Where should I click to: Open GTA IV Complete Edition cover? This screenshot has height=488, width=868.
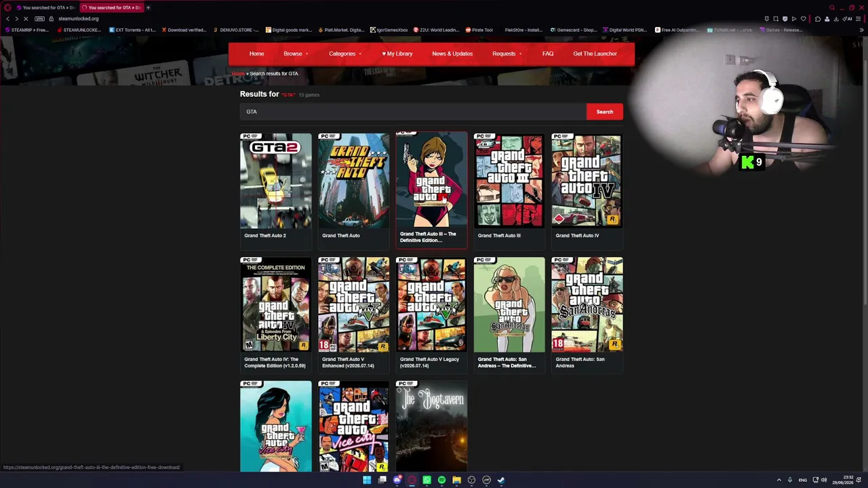coord(276,305)
